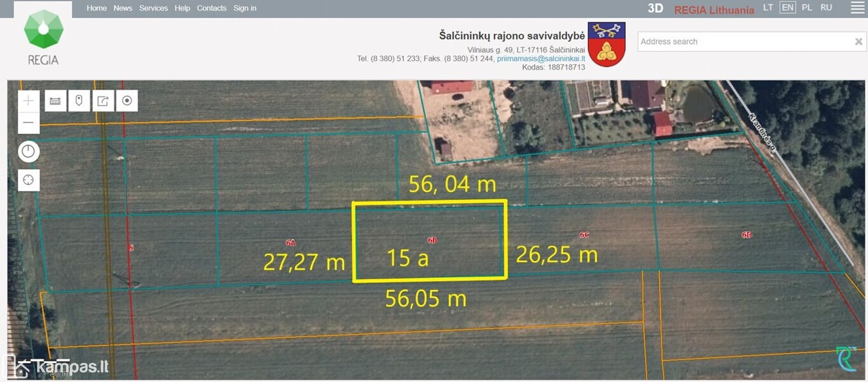Click the REGIA logo
868x382 pixels.
(43, 37)
